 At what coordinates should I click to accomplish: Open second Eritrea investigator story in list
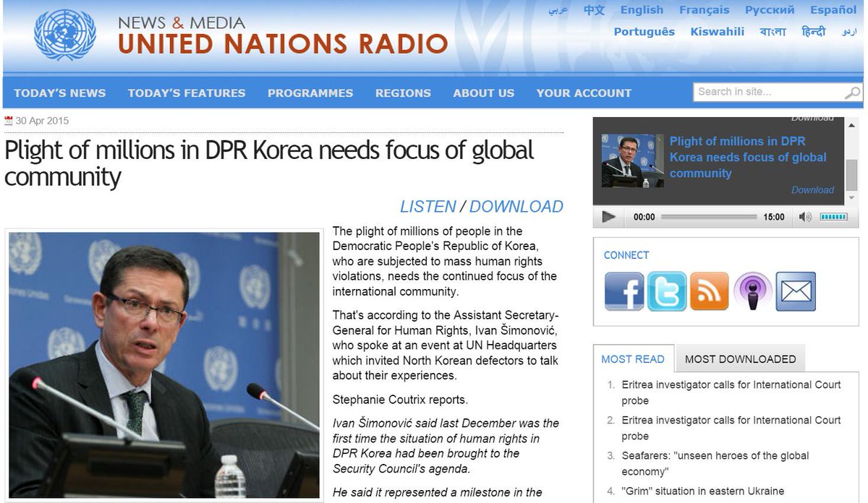pos(731,428)
